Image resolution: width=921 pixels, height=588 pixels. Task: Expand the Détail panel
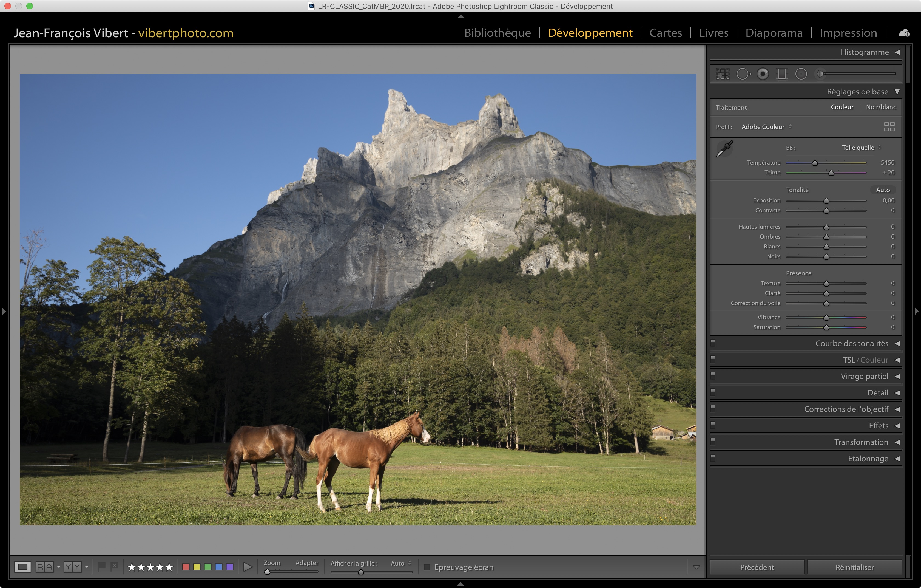pyautogui.click(x=878, y=393)
